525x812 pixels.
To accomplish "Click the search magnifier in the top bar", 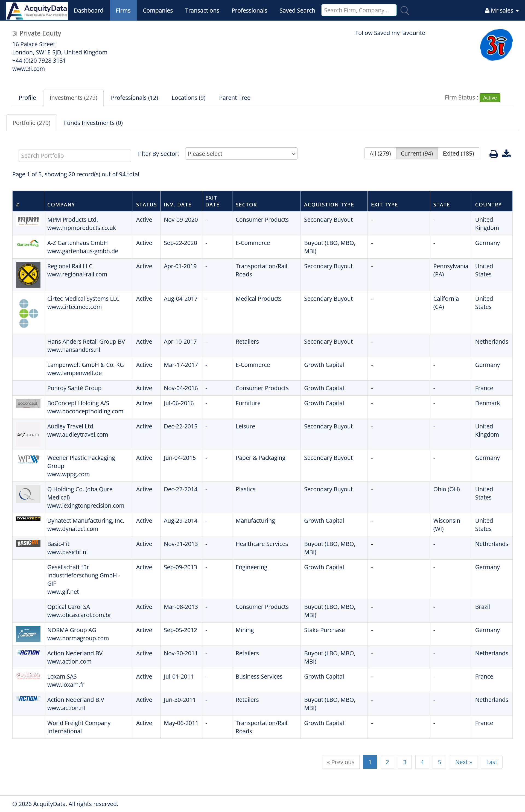I will [x=405, y=10].
